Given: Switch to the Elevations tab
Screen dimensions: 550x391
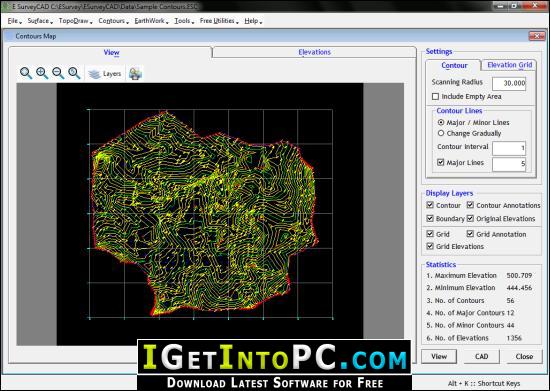Looking at the screenshot, I should pyautogui.click(x=314, y=52).
